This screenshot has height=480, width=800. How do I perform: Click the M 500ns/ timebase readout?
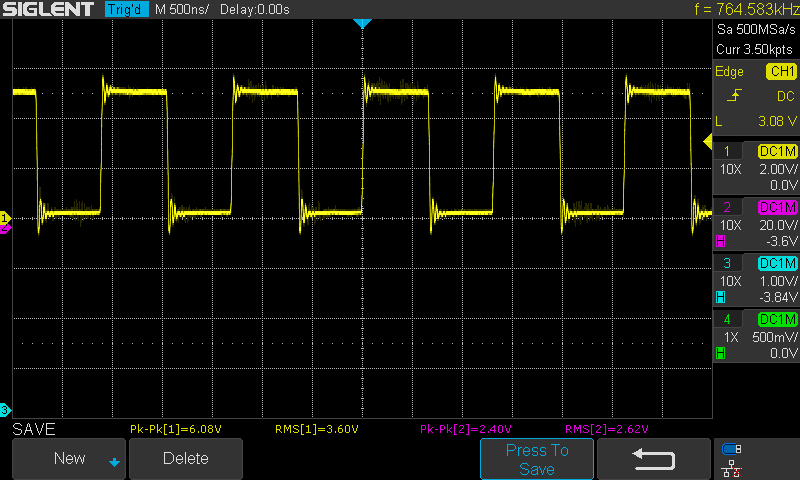182,9
